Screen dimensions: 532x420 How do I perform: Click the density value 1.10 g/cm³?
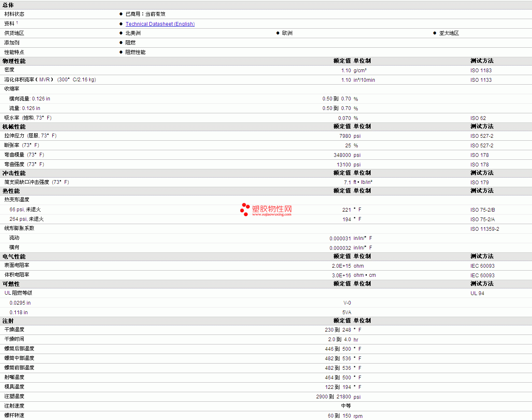[354, 71]
